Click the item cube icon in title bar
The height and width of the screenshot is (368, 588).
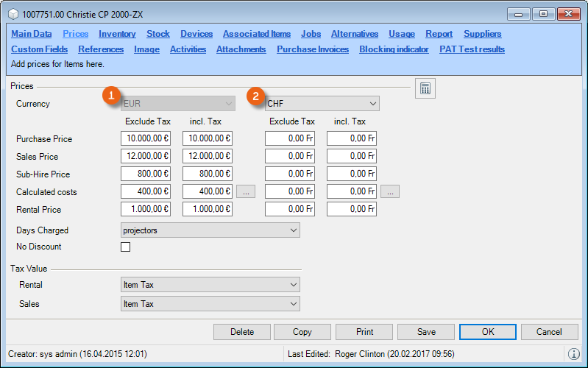(13, 14)
